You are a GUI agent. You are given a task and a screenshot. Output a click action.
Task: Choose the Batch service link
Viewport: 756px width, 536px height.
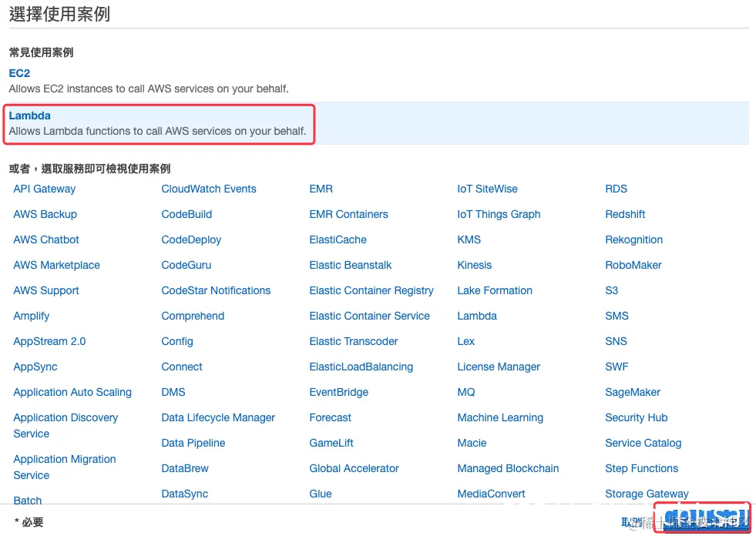coord(28,501)
